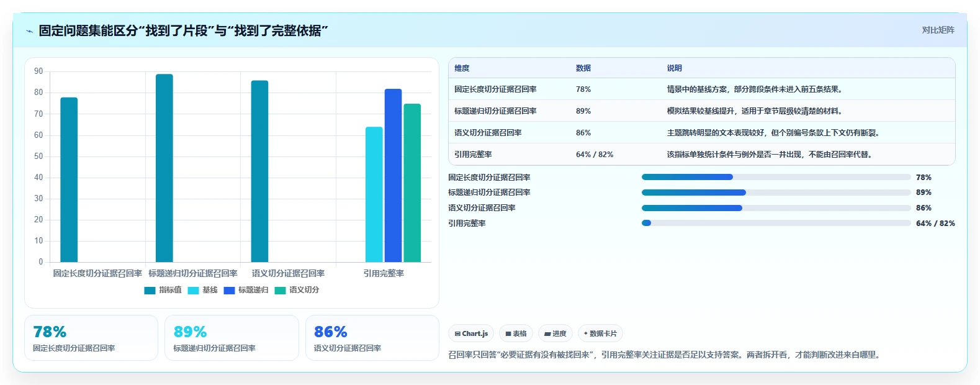This screenshot has width=980, height=385.
Task: Click the card title 固定问题集能区分…
Action: [183, 30]
